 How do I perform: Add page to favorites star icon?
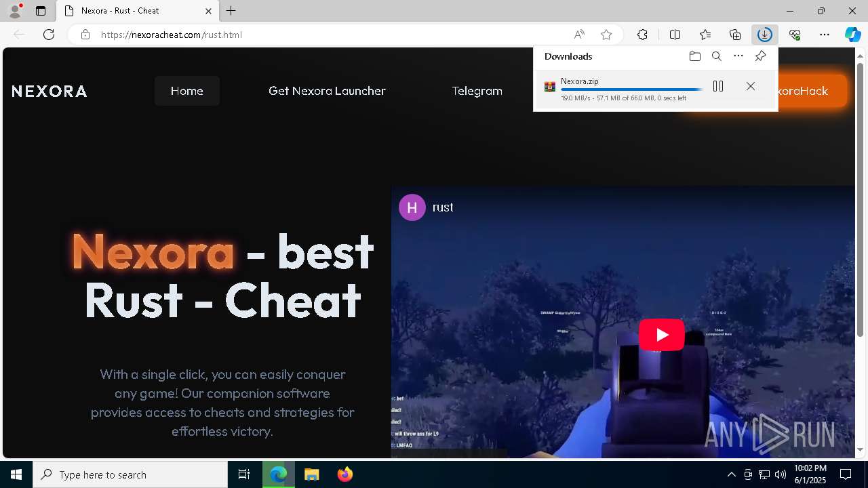coord(606,35)
